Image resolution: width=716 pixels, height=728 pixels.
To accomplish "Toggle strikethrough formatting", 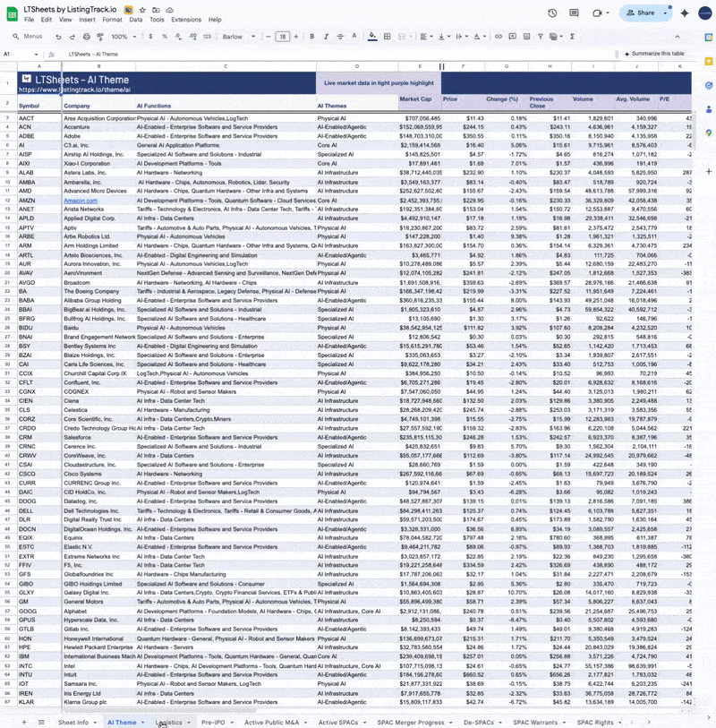I will coord(340,37).
